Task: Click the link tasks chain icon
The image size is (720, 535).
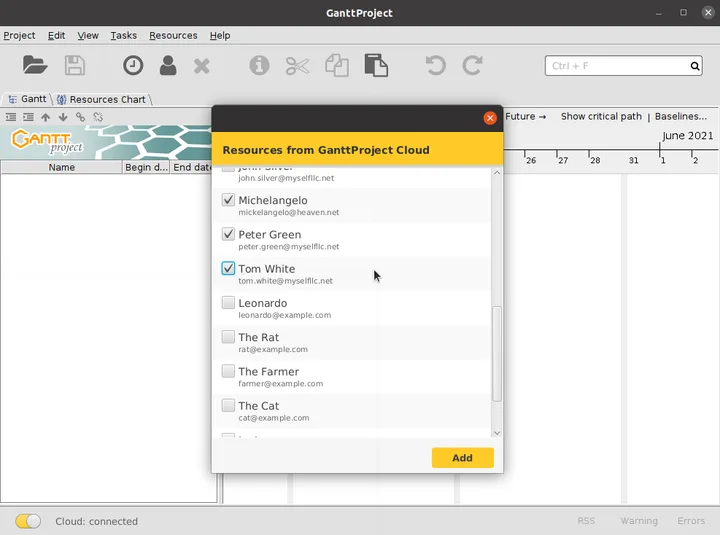Action: (80, 117)
